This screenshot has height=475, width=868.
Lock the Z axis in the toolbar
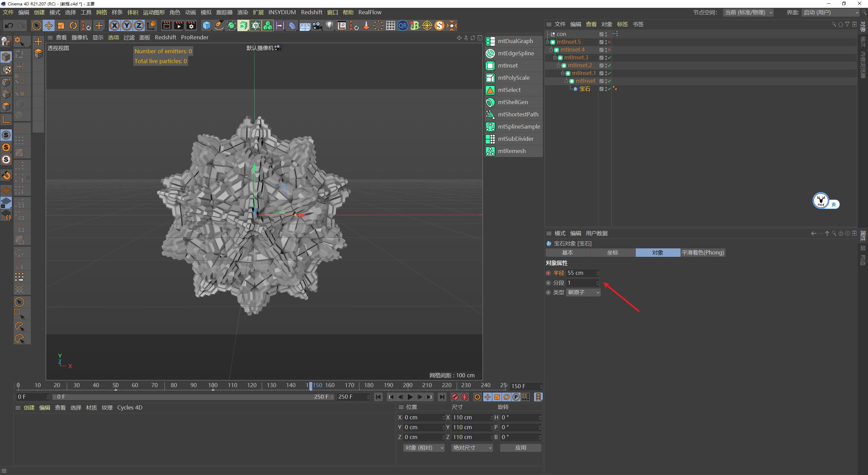pyautogui.click(x=139, y=25)
